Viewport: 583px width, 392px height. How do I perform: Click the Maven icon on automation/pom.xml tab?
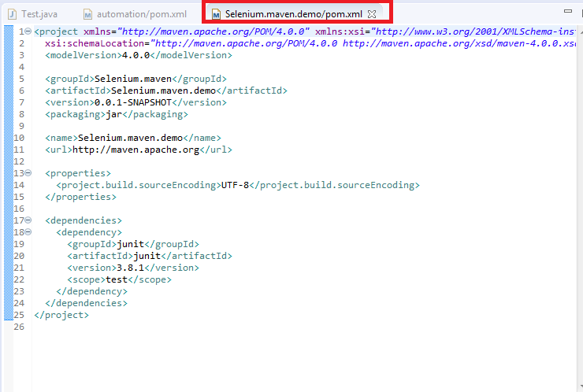tap(88, 14)
